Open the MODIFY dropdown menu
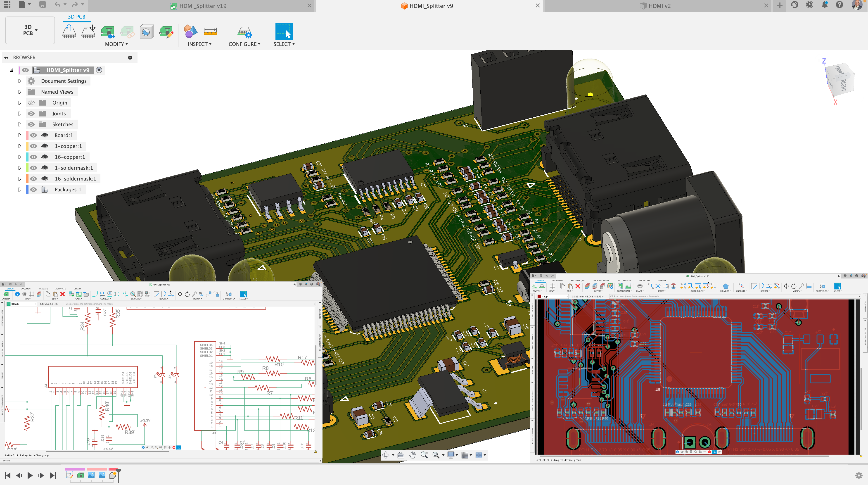868x485 pixels. click(x=116, y=44)
